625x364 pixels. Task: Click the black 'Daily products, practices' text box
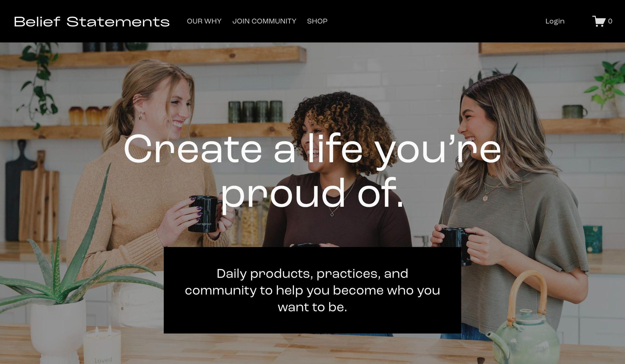pos(312,290)
